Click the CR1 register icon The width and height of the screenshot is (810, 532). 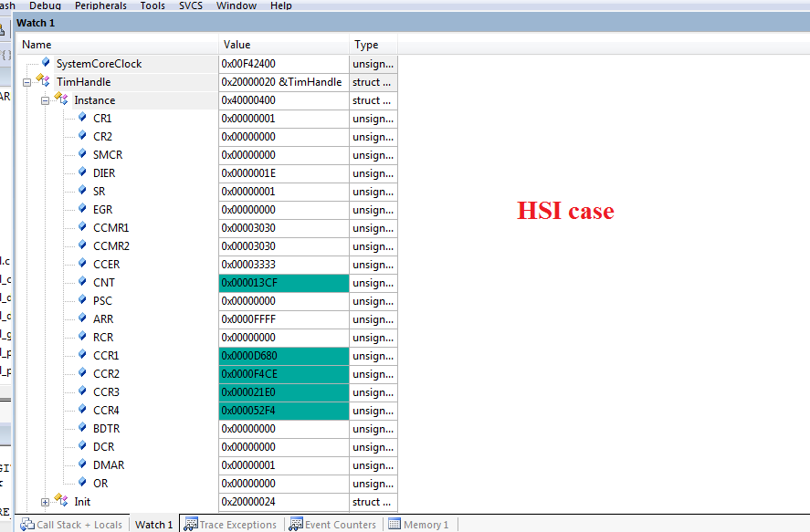83,117
